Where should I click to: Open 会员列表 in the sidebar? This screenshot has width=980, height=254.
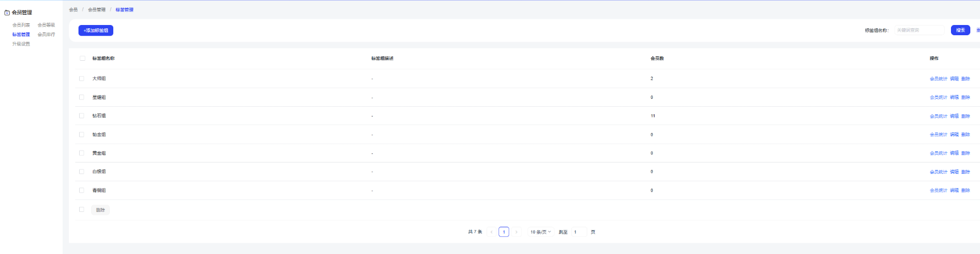[21, 25]
